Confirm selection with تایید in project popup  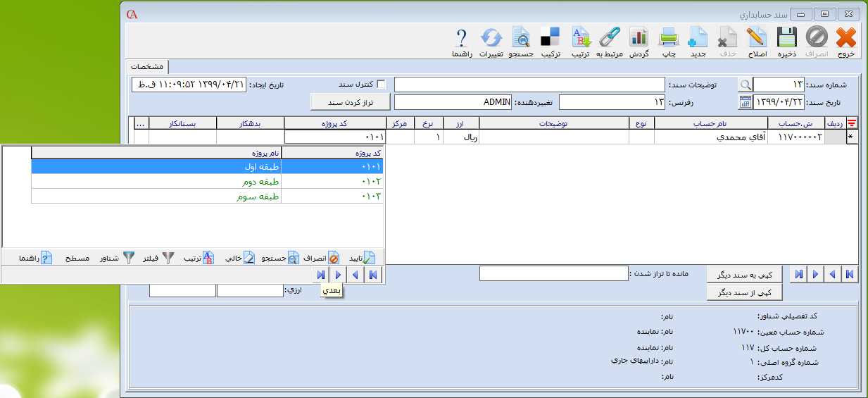pyautogui.click(x=362, y=258)
